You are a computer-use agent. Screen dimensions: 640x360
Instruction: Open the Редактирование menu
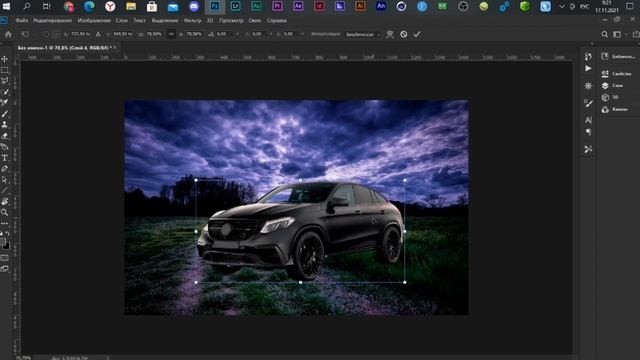point(52,20)
